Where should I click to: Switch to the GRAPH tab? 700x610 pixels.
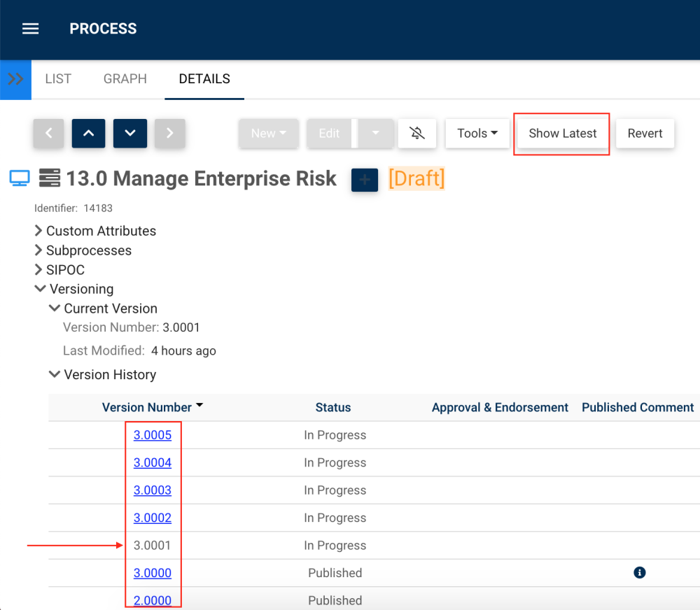click(125, 79)
